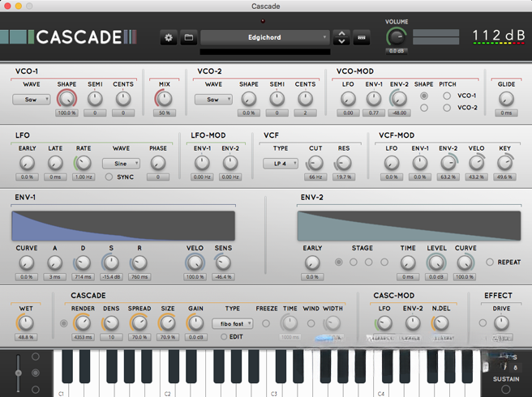The image size is (532, 397).
Task: Click the VCO-2 SHAPE knob
Action: click(x=249, y=99)
